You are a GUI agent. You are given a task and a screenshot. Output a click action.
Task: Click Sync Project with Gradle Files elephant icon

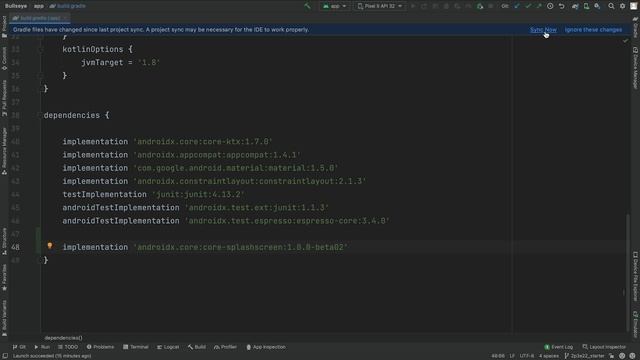tap(575, 6)
